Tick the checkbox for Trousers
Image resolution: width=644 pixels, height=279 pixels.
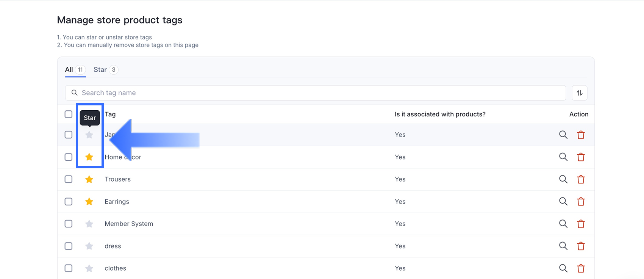pos(69,179)
